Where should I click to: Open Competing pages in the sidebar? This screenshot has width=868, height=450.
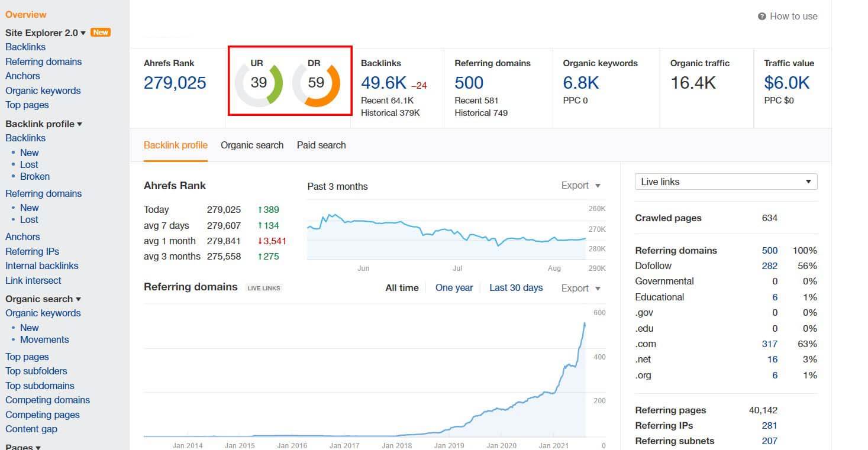tap(43, 415)
